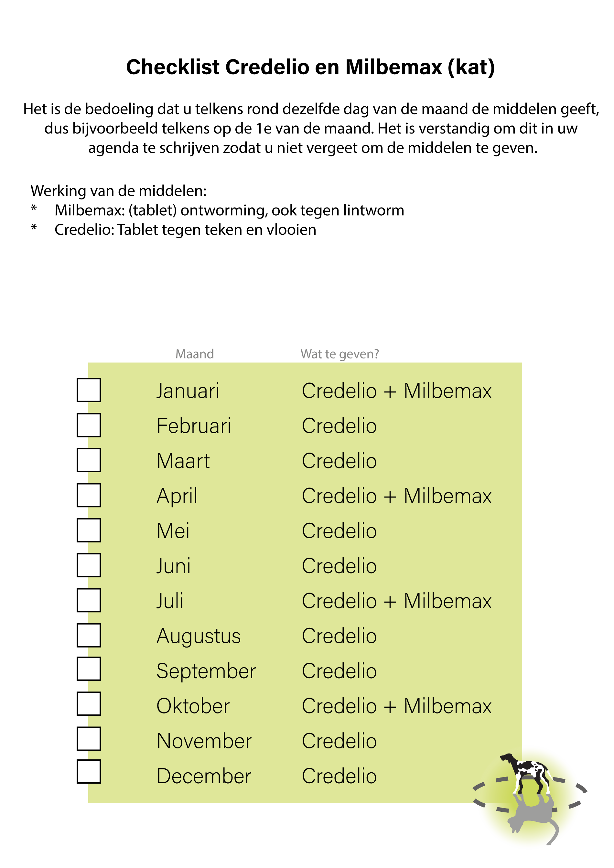Viewport: 614px width, 868px height.
Task: Click 'Credelio + Milbemax' in the Juli row
Action: (x=397, y=601)
